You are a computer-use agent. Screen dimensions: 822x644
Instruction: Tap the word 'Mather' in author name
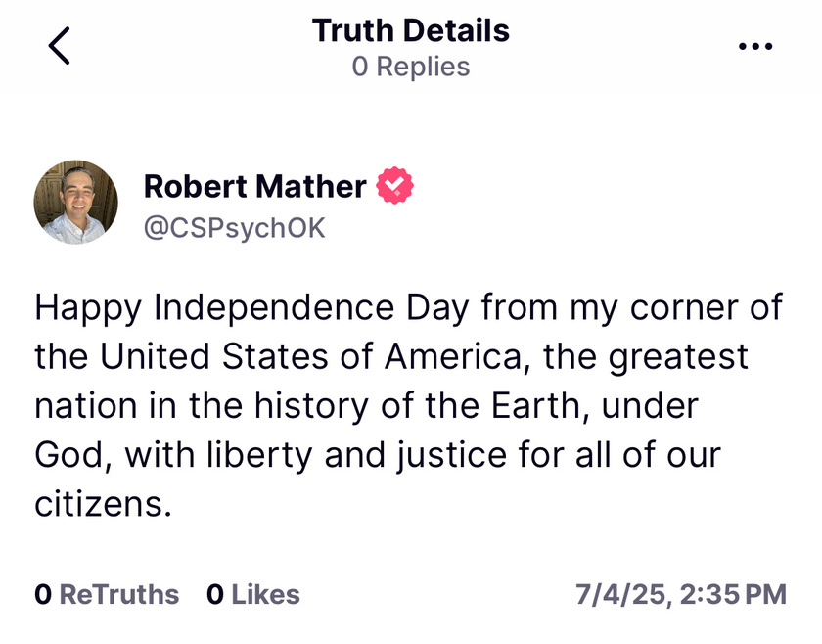(x=311, y=186)
